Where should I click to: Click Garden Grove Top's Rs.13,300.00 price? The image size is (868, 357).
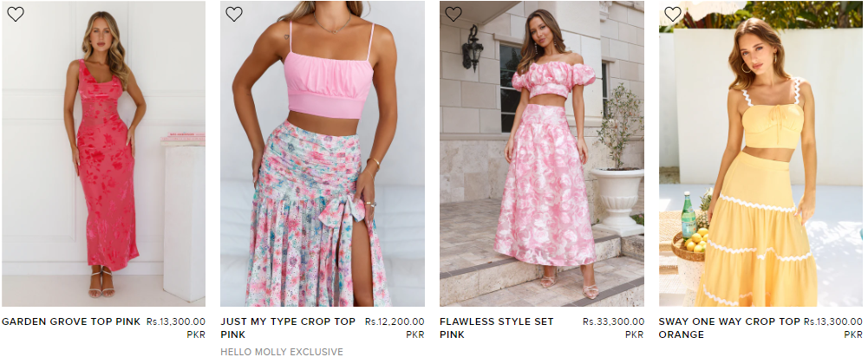176,321
